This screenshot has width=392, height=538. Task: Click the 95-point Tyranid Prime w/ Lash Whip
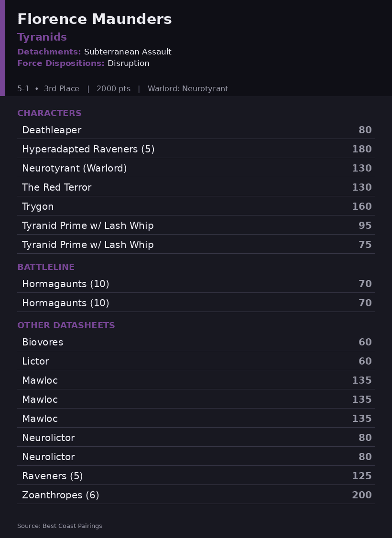(x=196, y=226)
